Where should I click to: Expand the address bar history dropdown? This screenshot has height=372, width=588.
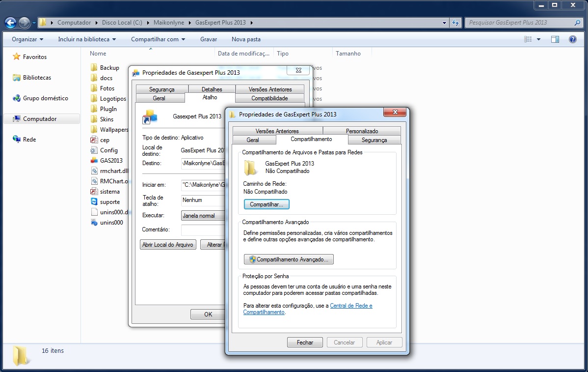click(x=444, y=23)
